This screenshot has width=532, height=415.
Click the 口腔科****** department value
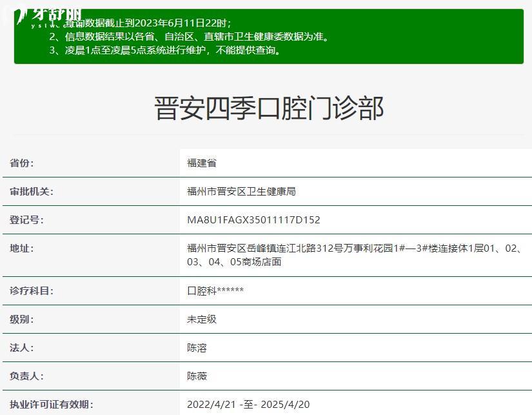click(215, 291)
